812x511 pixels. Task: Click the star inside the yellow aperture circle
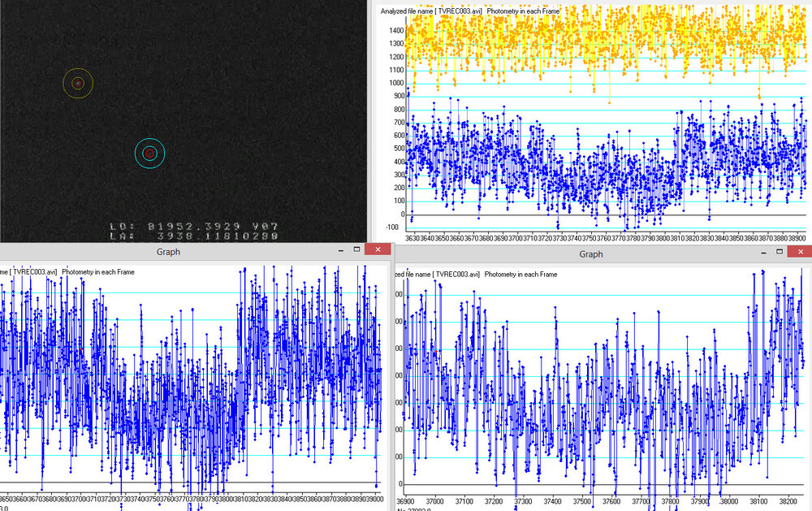[78, 83]
